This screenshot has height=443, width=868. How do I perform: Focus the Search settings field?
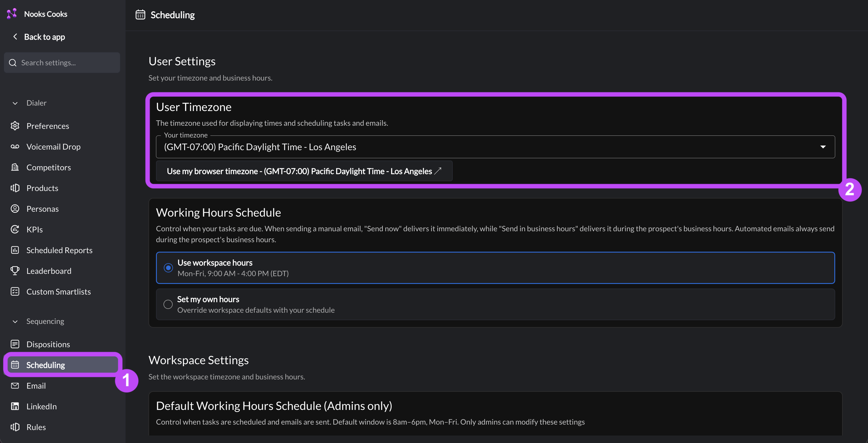pos(62,62)
